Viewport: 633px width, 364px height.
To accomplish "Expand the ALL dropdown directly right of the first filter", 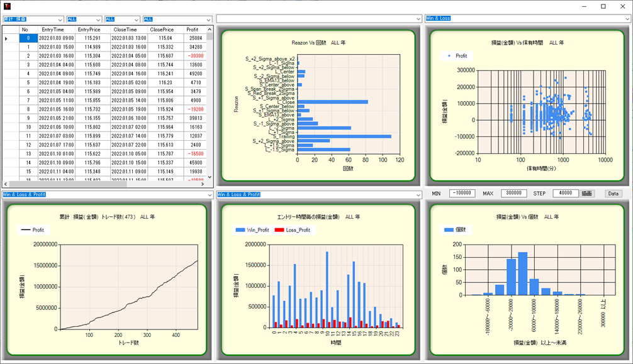I will point(98,19).
